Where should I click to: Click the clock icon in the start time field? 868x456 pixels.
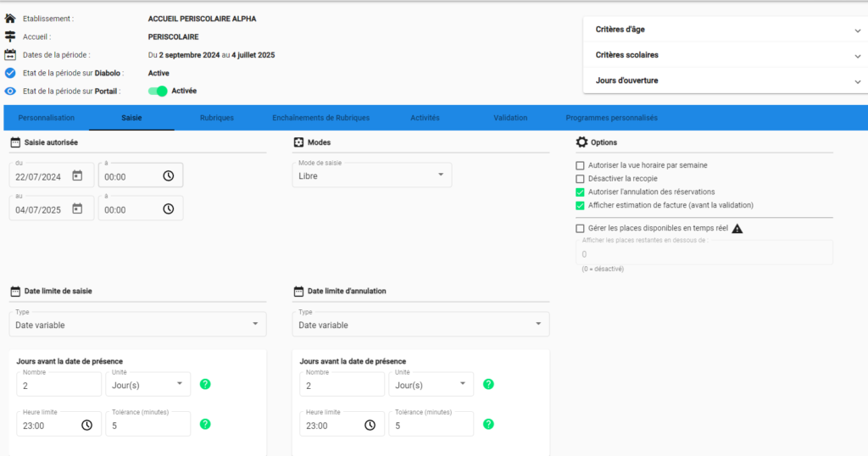click(x=168, y=175)
